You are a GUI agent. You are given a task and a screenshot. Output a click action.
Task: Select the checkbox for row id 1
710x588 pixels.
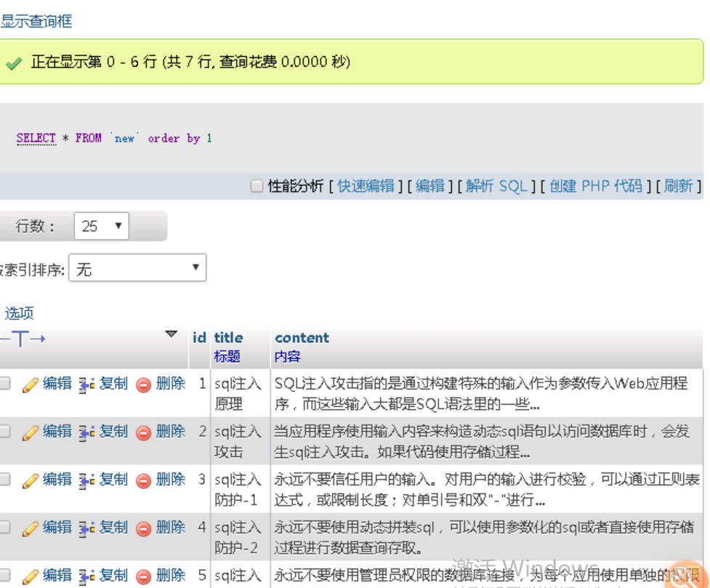tap(4, 383)
